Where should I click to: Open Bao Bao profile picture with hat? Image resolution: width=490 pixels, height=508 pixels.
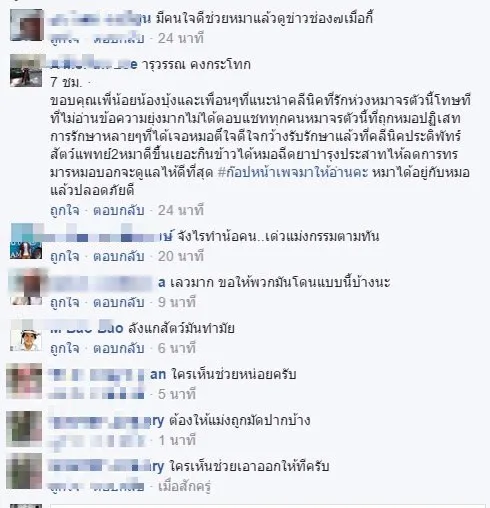(26, 336)
